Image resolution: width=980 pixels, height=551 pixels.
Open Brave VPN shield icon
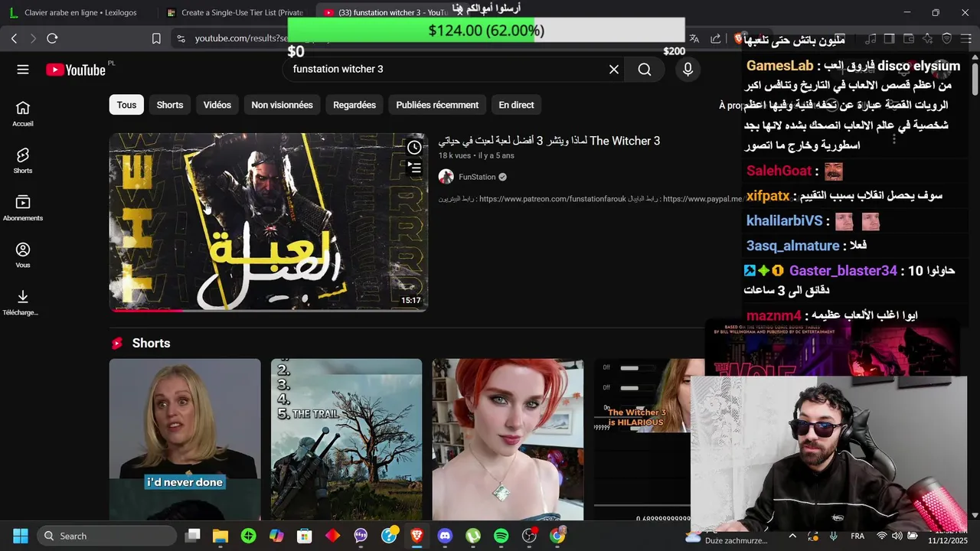click(x=946, y=38)
